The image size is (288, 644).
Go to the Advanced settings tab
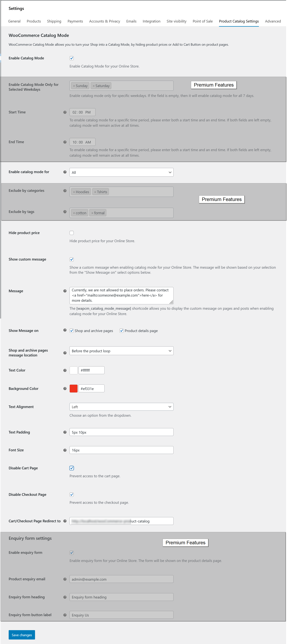click(x=273, y=21)
